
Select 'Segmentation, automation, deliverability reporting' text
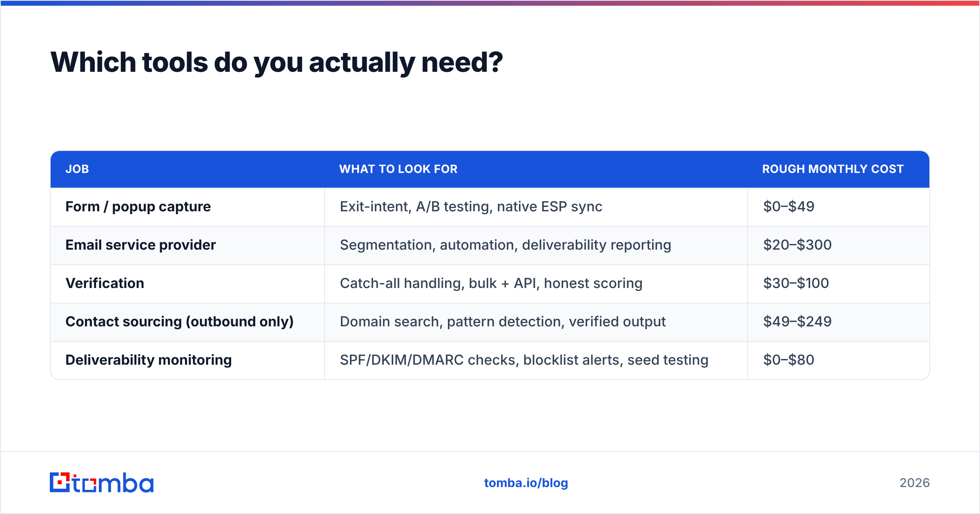point(506,245)
